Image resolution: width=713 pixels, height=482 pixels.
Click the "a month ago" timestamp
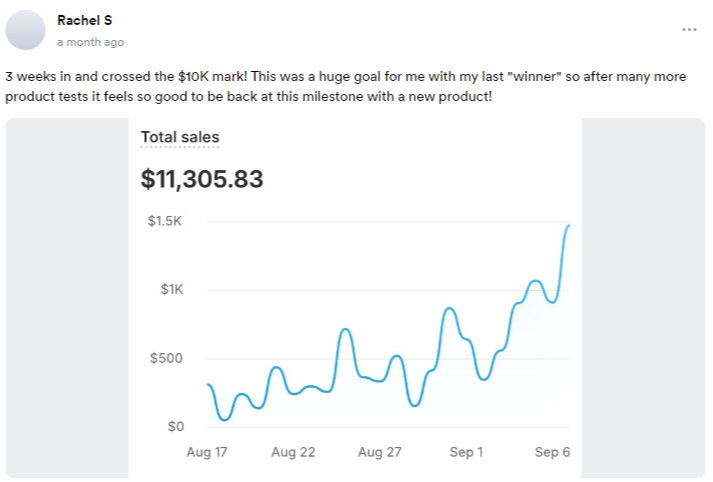click(x=91, y=42)
